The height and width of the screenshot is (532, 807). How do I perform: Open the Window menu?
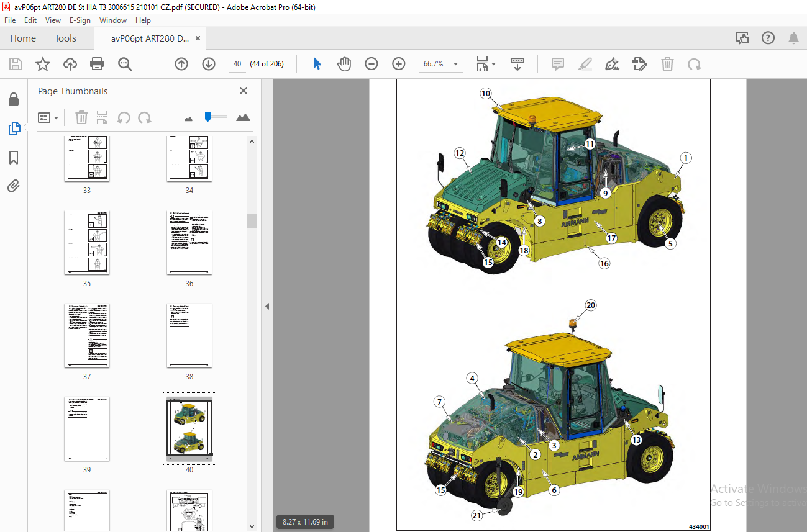pos(112,20)
